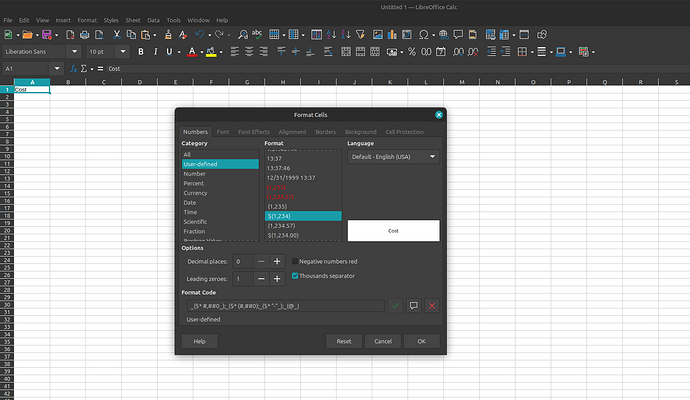Select Currency in the Category list
This screenshot has width=690, height=400.
click(x=195, y=193)
